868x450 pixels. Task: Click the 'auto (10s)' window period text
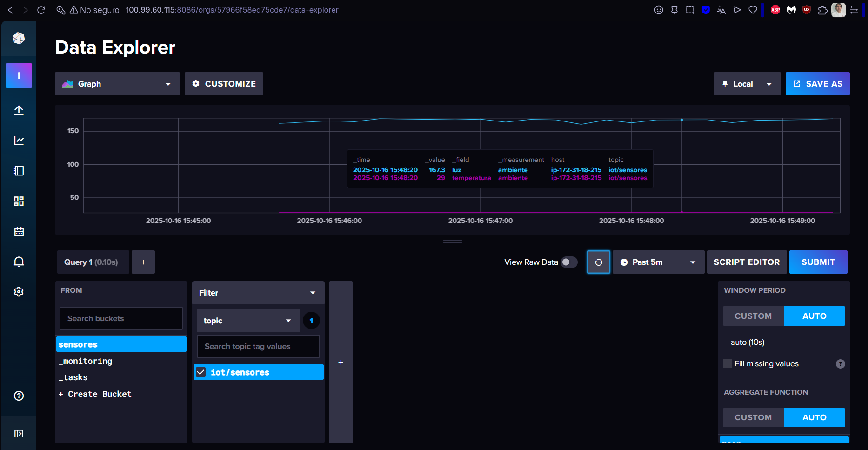(747, 343)
